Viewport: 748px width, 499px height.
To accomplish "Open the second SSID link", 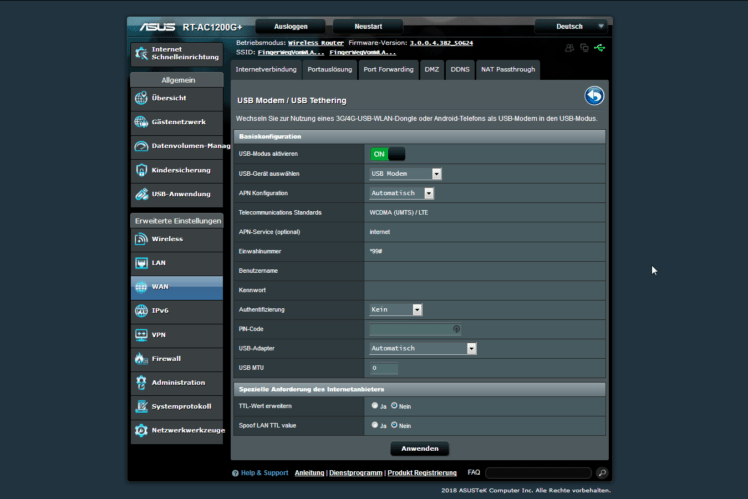I will pos(363,52).
